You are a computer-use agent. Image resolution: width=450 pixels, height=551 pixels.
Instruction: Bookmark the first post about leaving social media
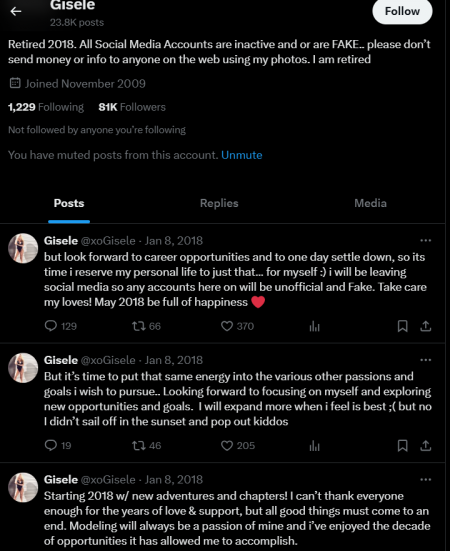(403, 326)
